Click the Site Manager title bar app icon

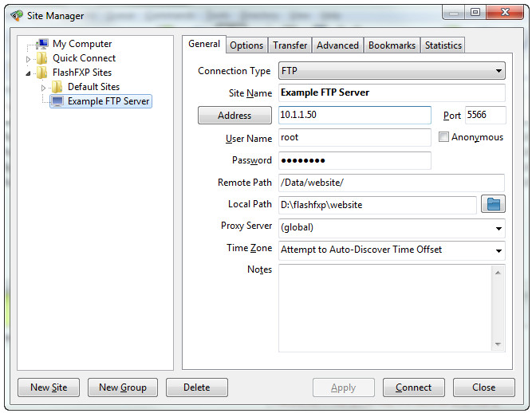click(x=17, y=16)
